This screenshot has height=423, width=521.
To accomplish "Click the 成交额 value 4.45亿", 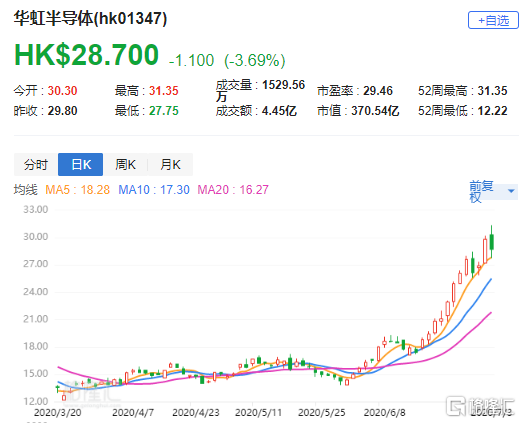I will [x=279, y=111].
